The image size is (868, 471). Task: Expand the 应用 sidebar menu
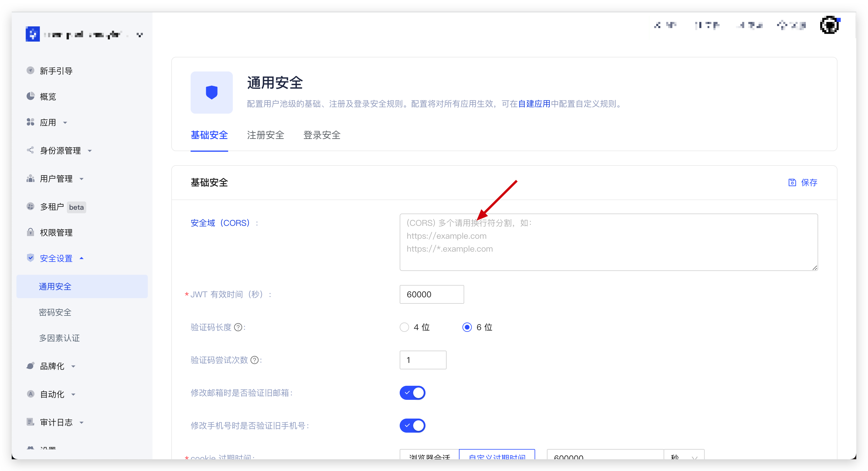[x=48, y=122]
